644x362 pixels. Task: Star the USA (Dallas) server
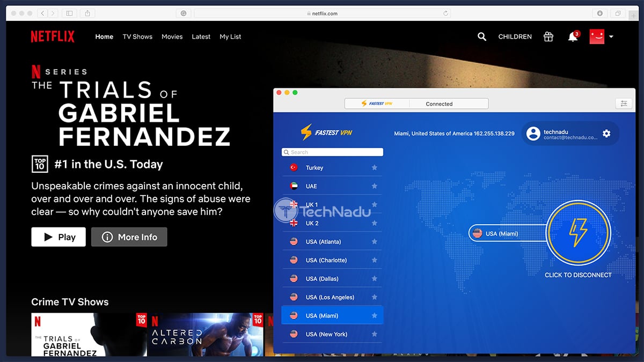point(375,278)
